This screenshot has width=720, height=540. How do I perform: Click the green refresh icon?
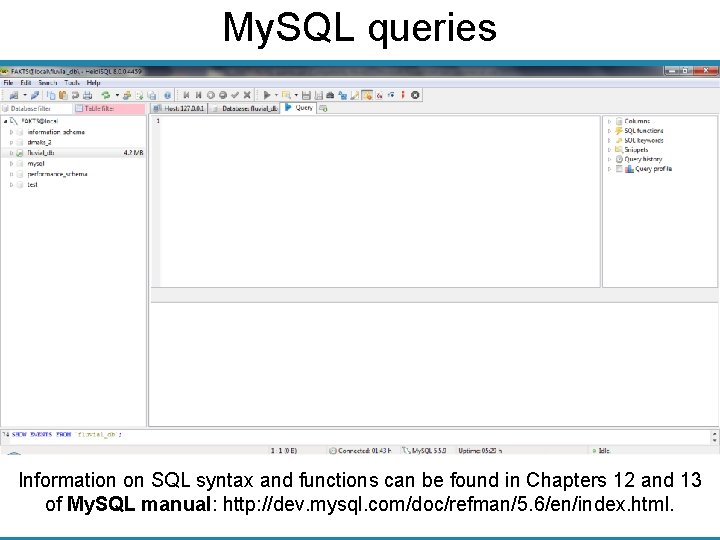pyautogui.click(x=106, y=95)
